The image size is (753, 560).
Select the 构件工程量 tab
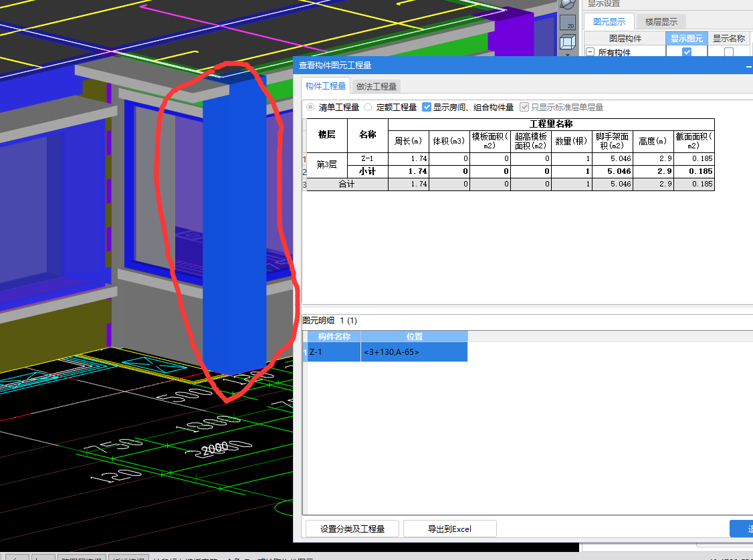(x=326, y=86)
